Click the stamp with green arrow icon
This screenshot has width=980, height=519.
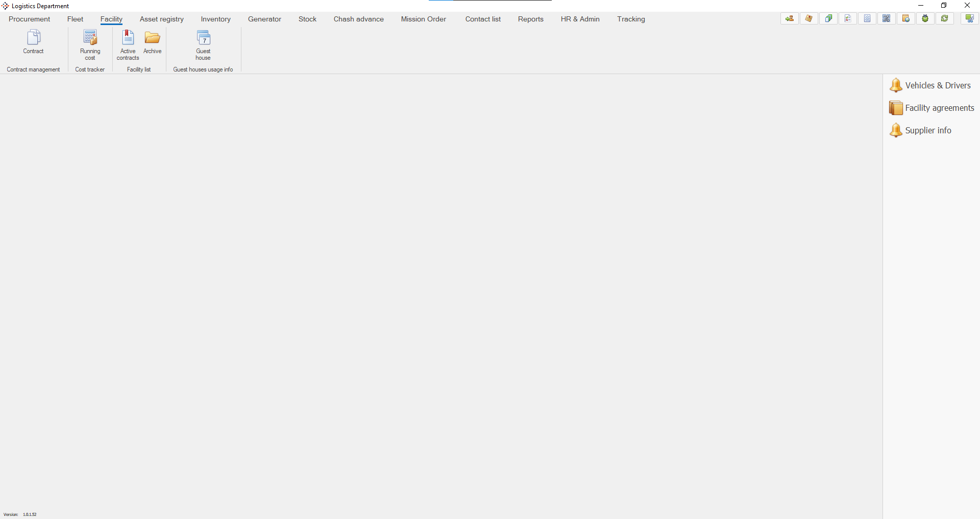790,18
